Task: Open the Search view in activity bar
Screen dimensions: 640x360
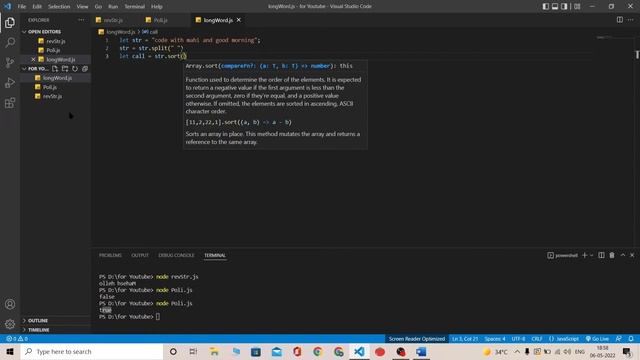Action: 10,42
